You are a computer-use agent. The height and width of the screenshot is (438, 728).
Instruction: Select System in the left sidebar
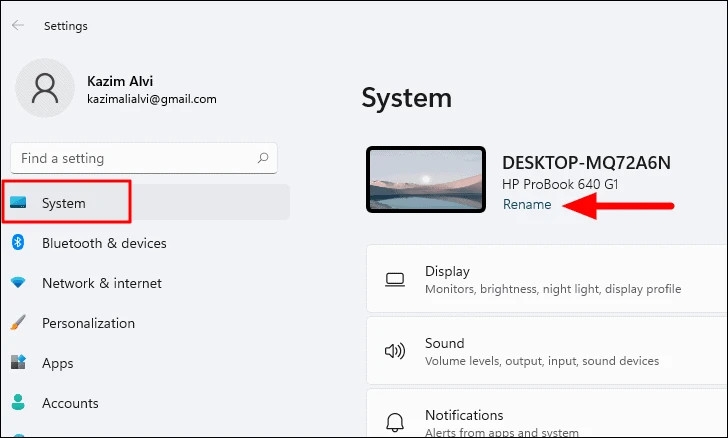coord(64,203)
